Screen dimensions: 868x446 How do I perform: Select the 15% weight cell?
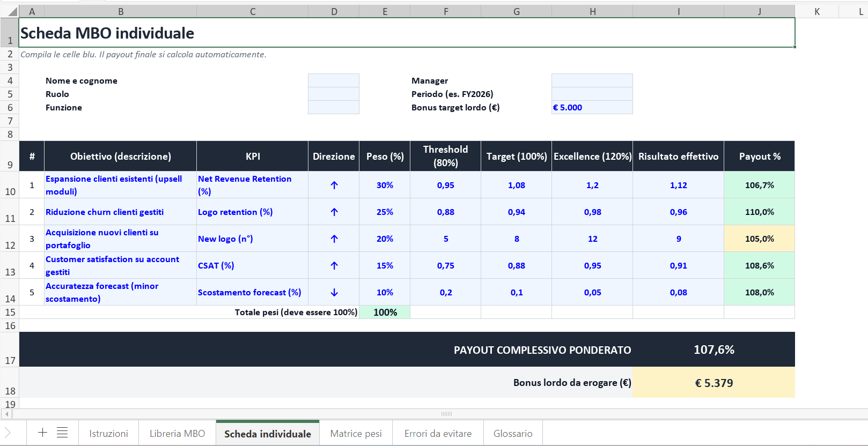pos(385,265)
